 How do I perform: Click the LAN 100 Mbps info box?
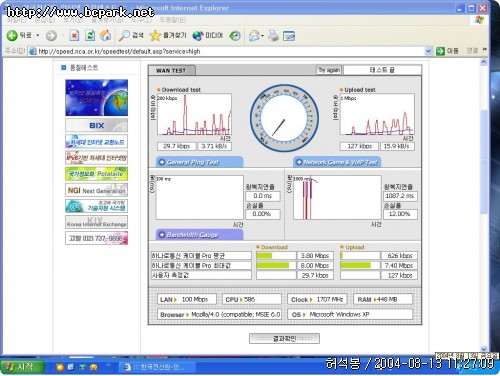(x=187, y=299)
